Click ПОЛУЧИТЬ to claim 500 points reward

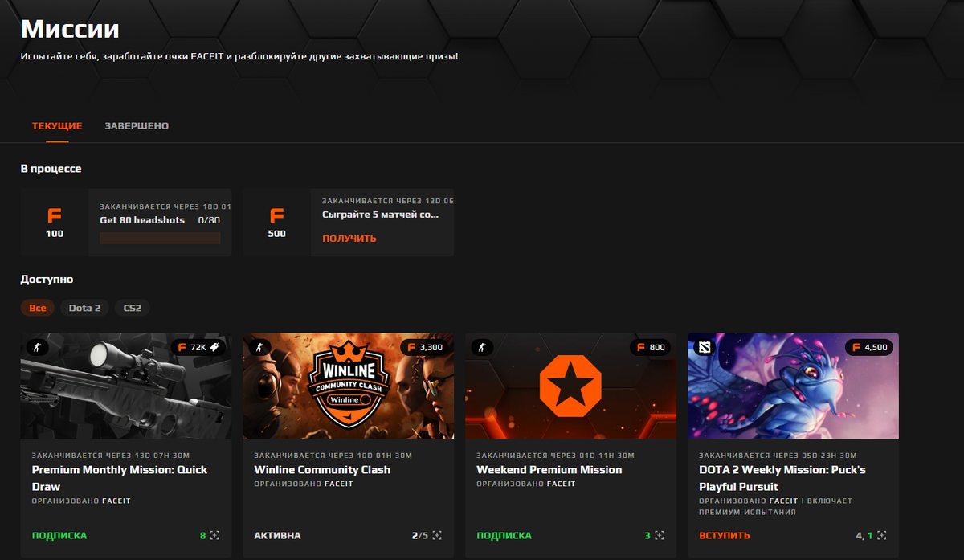[x=349, y=239]
